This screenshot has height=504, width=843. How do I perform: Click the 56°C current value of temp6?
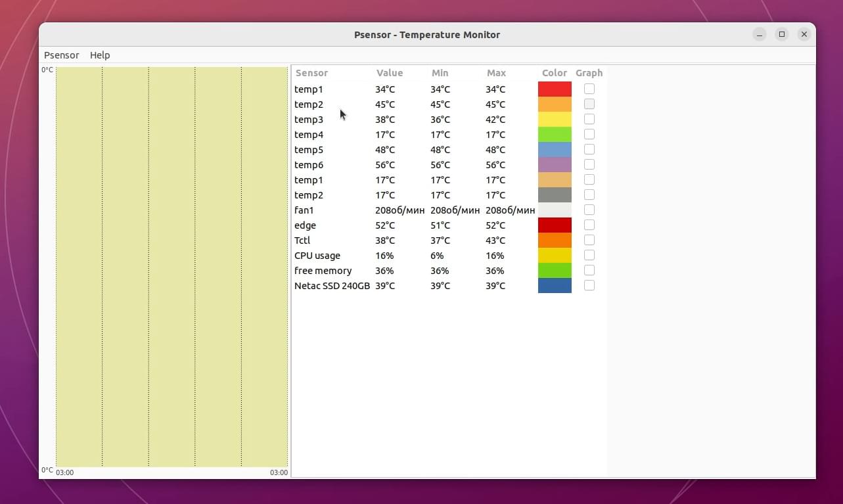pos(385,165)
